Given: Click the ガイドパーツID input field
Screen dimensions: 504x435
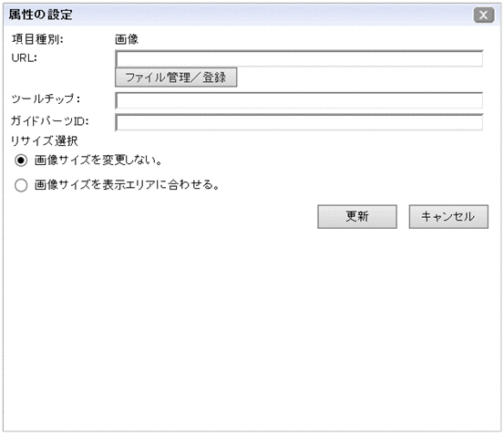Looking at the screenshot, I should [299, 122].
